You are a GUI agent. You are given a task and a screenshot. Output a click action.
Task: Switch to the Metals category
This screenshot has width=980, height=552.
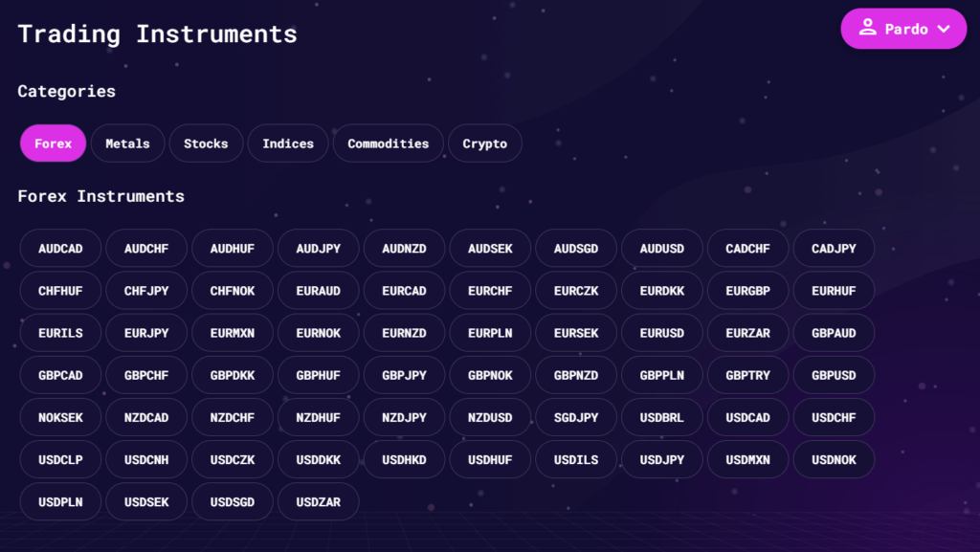coord(127,143)
